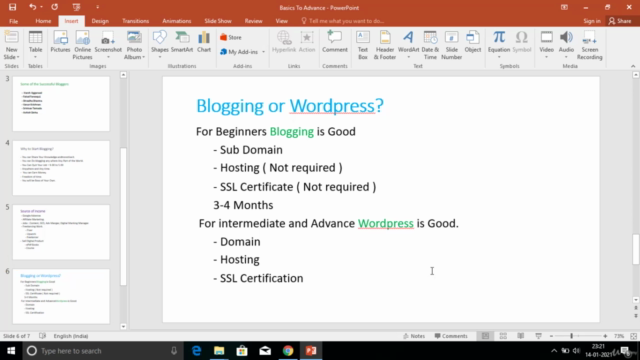The width and height of the screenshot is (640, 360).
Task: Expand the New Slide dropdown arrow
Action: point(18,57)
